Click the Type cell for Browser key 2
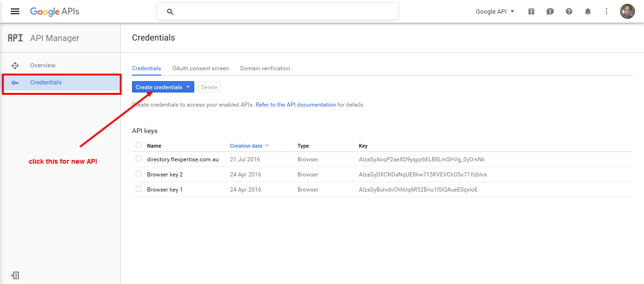This screenshot has height=284, width=644. pyautogui.click(x=308, y=175)
